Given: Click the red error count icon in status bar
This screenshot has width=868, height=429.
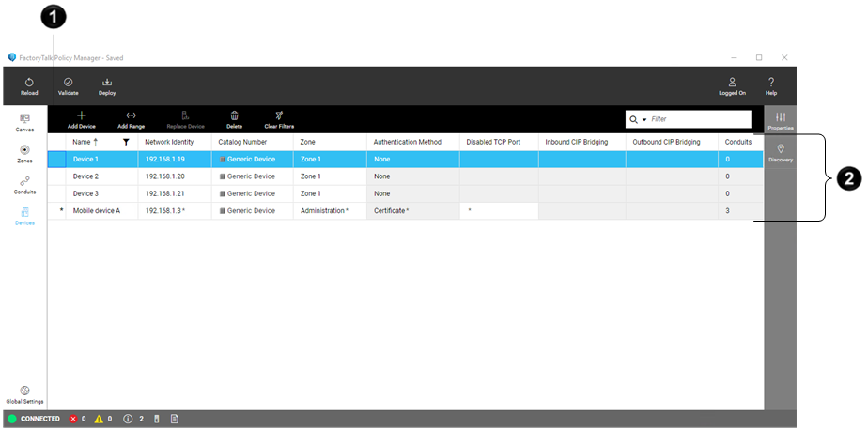Looking at the screenshot, I should pyautogui.click(x=73, y=419).
